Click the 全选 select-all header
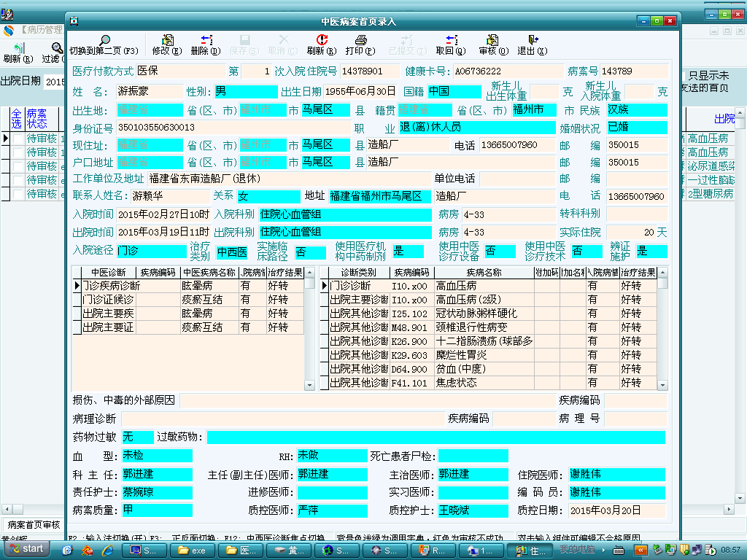The height and width of the screenshot is (560, 747). click(17, 119)
